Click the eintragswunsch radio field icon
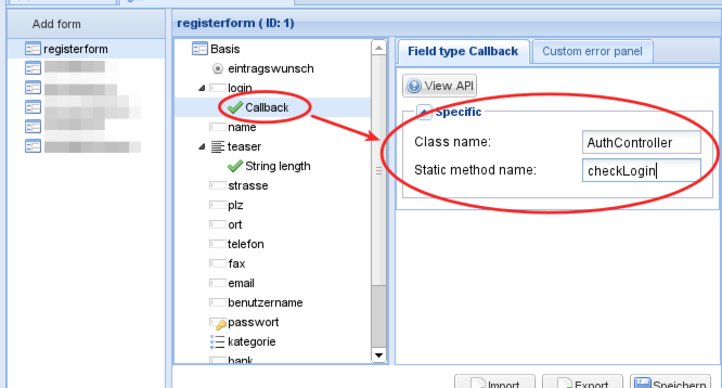The image size is (722, 388). click(218, 69)
